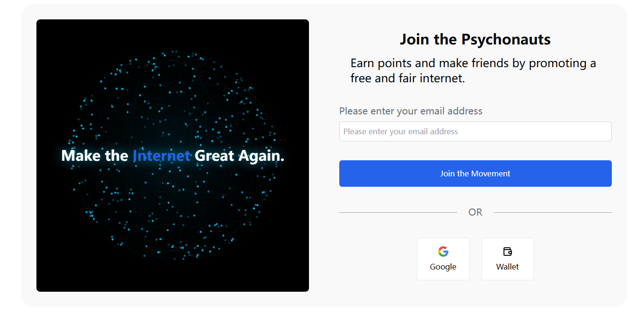Click the divider line right of OR
Viewport: 644px width, 313px height.
coord(552,212)
